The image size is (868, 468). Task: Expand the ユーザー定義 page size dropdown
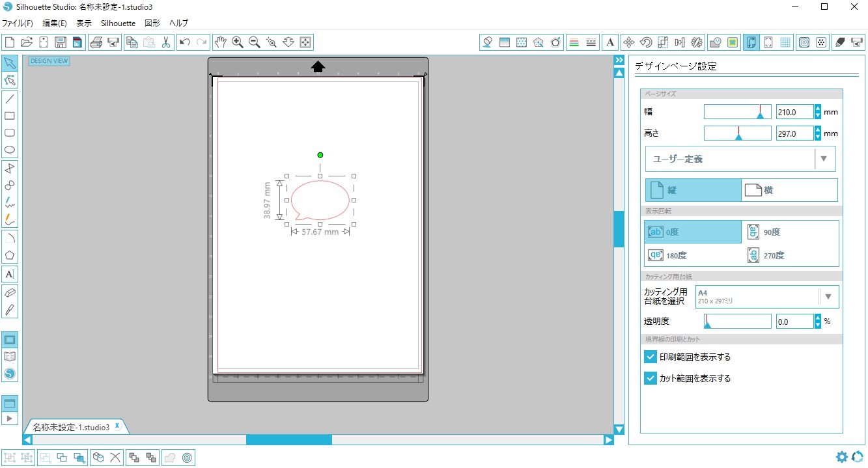click(x=823, y=159)
